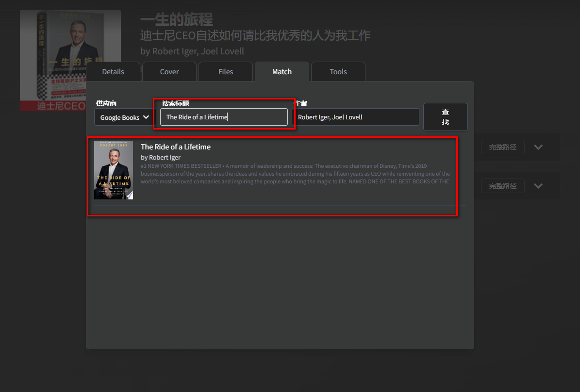Image resolution: width=580 pixels, height=392 pixels.
Task: Focus the search title input field
Action: click(x=224, y=117)
